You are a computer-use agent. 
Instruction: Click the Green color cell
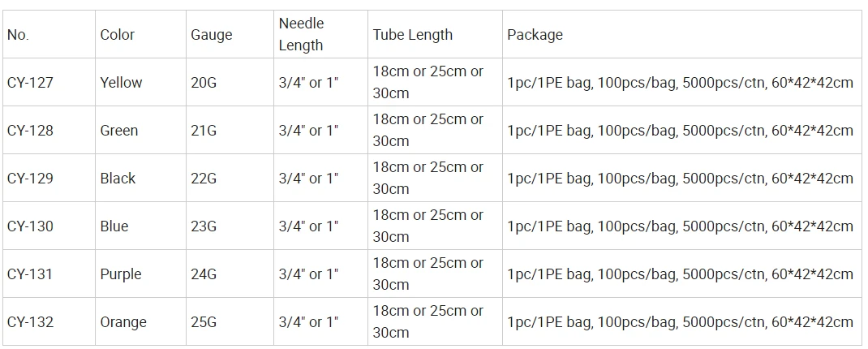(140, 130)
